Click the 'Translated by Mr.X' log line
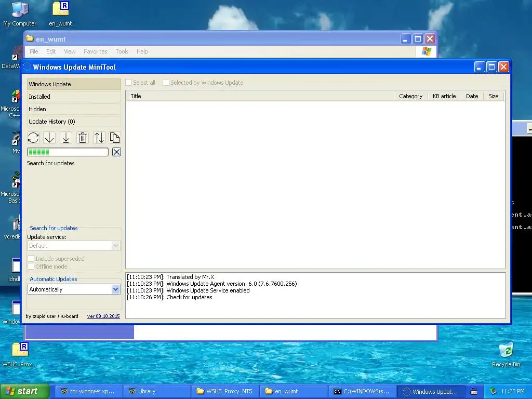The width and height of the screenshot is (532, 399). 170,277
